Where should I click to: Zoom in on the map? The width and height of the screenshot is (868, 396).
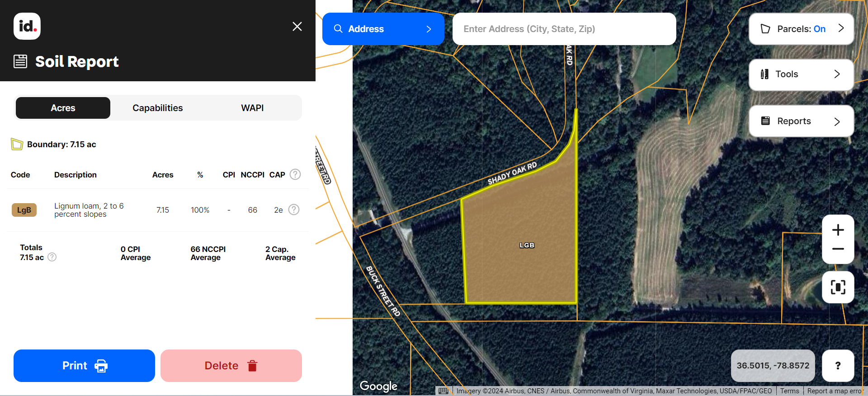coord(838,230)
